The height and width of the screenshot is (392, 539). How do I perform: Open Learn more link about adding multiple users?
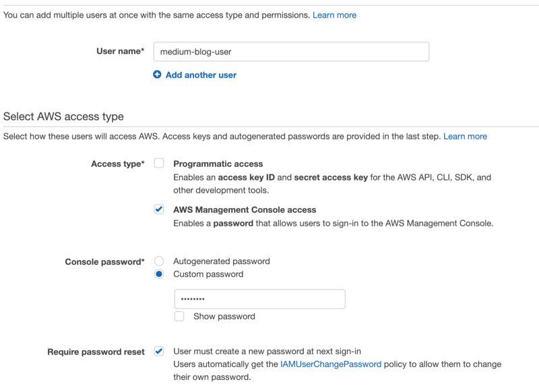click(334, 15)
